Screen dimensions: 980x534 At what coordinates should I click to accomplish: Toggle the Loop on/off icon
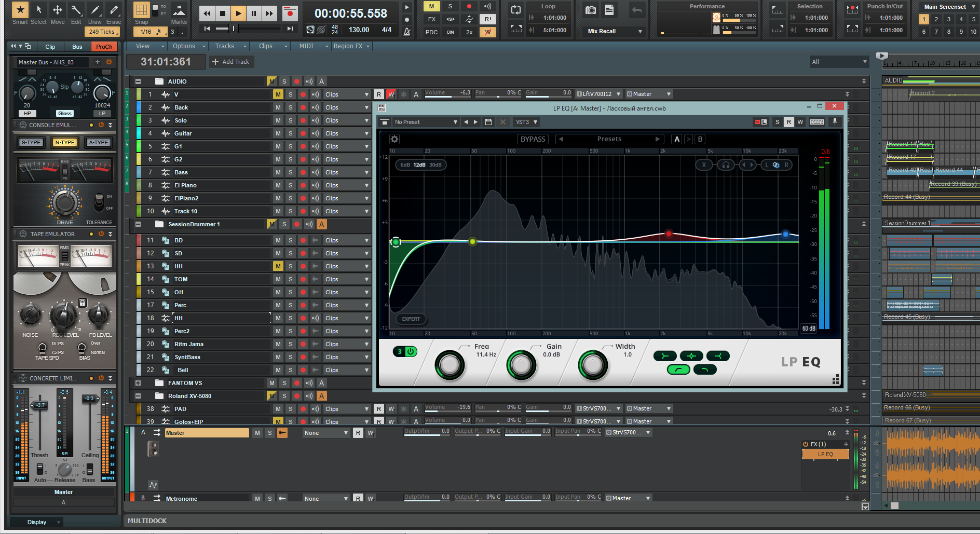515,10
